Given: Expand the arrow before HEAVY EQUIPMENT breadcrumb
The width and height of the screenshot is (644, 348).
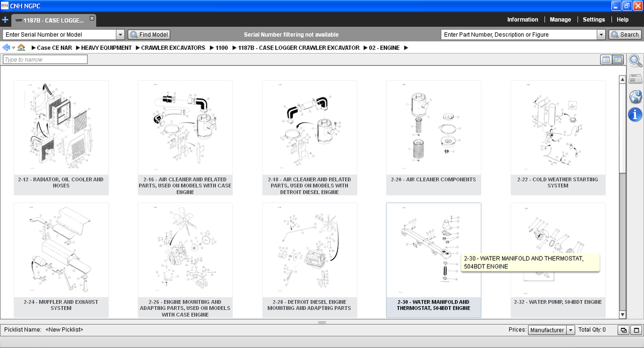Looking at the screenshot, I should click(77, 48).
